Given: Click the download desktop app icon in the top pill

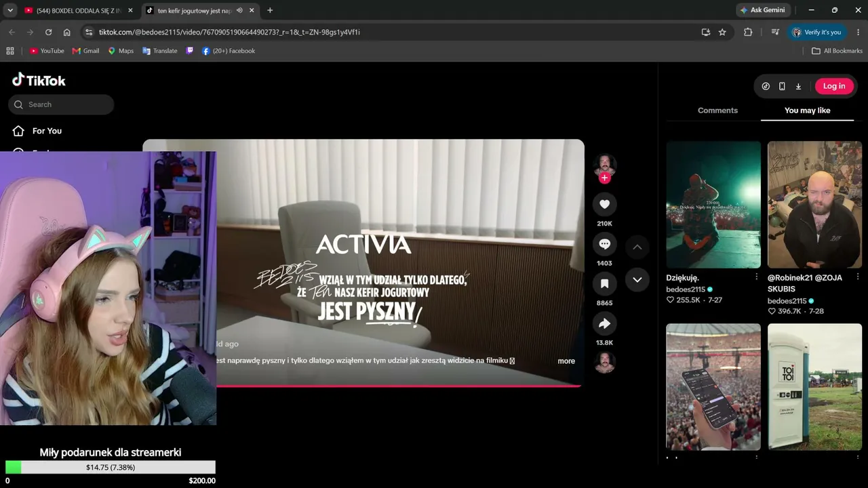Looking at the screenshot, I should point(798,86).
